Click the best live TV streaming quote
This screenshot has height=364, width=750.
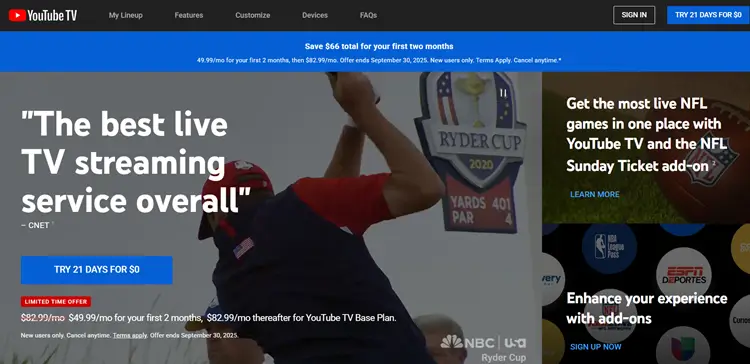pyautogui.click(x=136, y=163)
